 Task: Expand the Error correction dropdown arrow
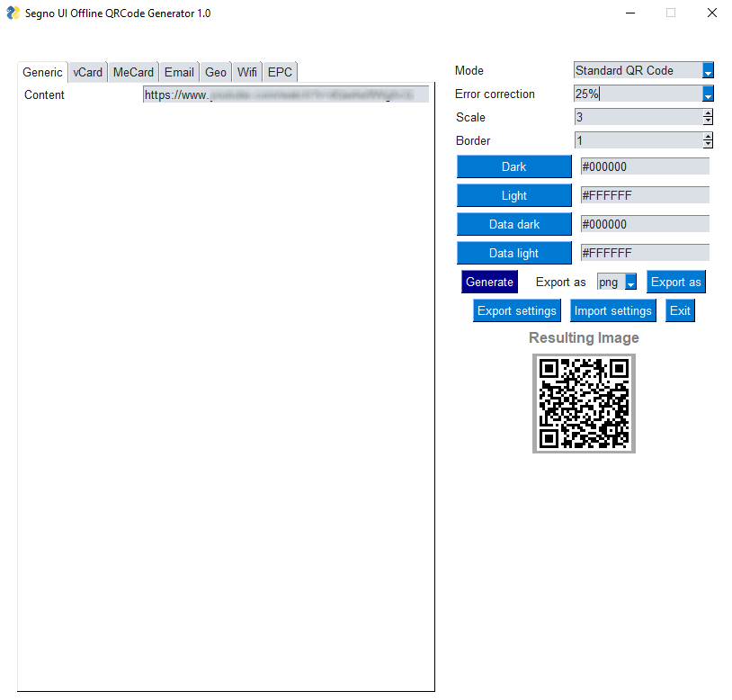[708, 94]
